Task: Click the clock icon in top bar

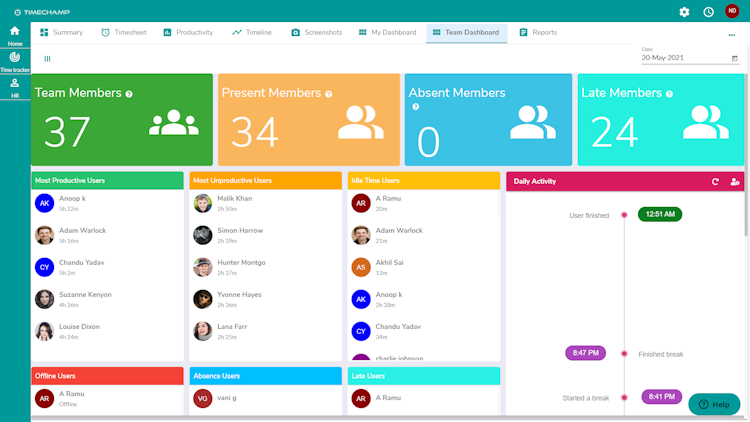Action: 708,12
